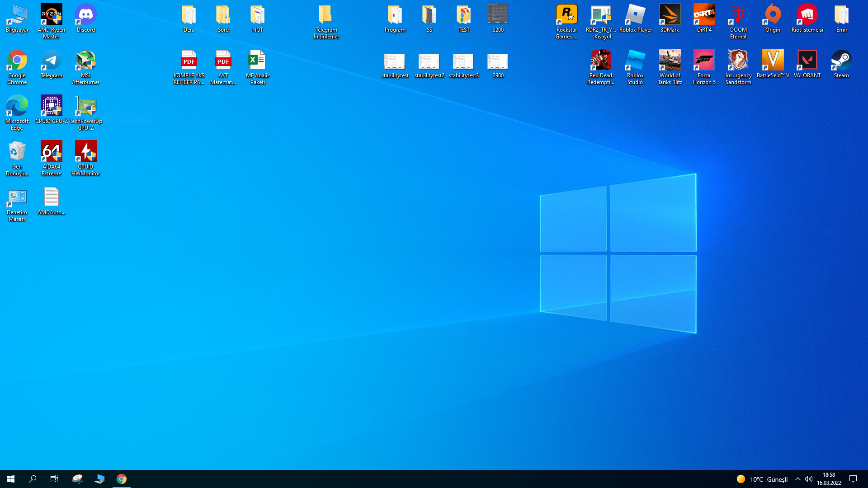Open the notification action center
868x488 pixels.
tap(854, 479)
